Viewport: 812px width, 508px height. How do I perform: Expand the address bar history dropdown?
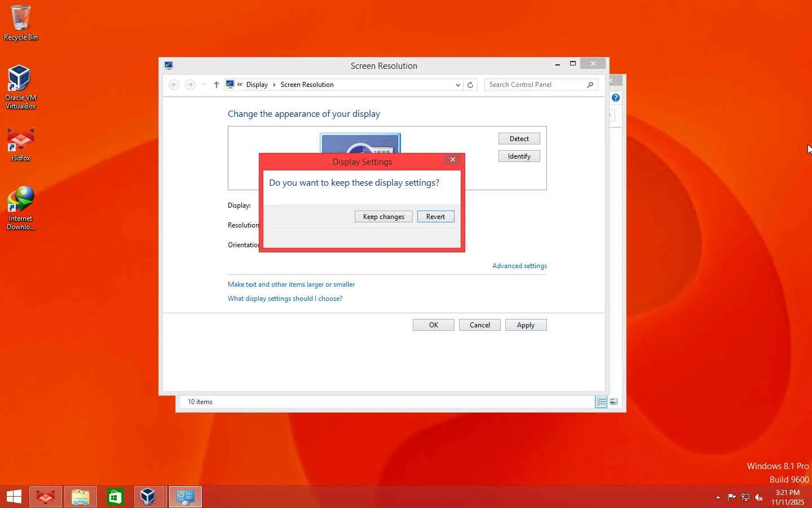458,85
